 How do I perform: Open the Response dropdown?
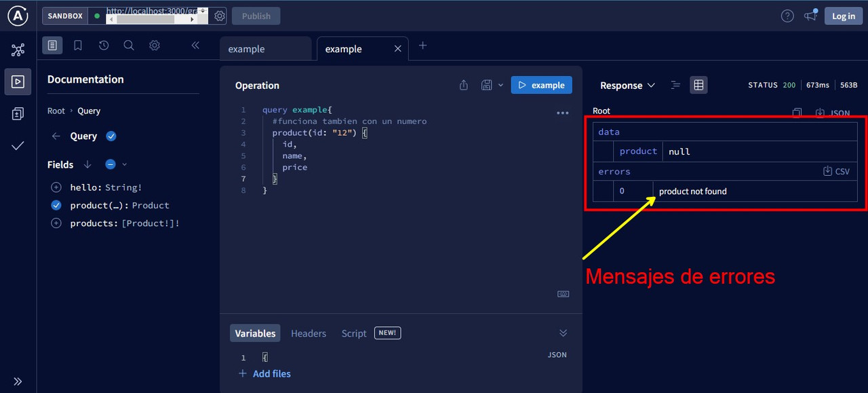pos(628,85)
